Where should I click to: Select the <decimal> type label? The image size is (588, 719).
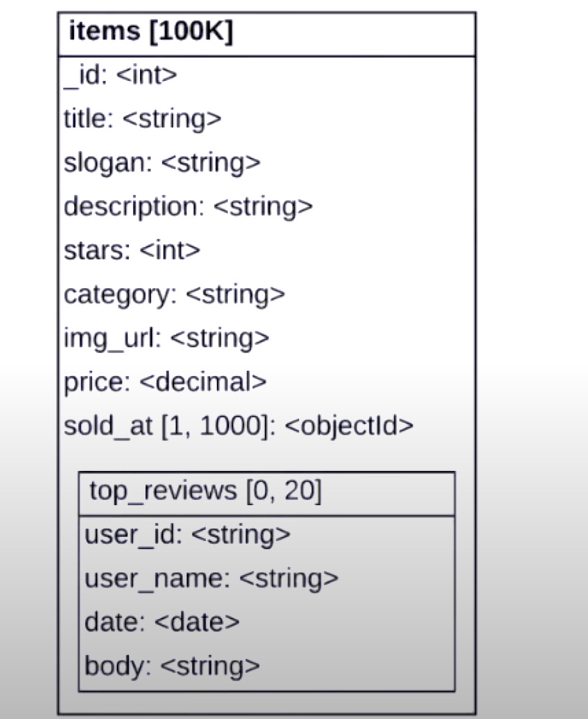coord(203,382)
